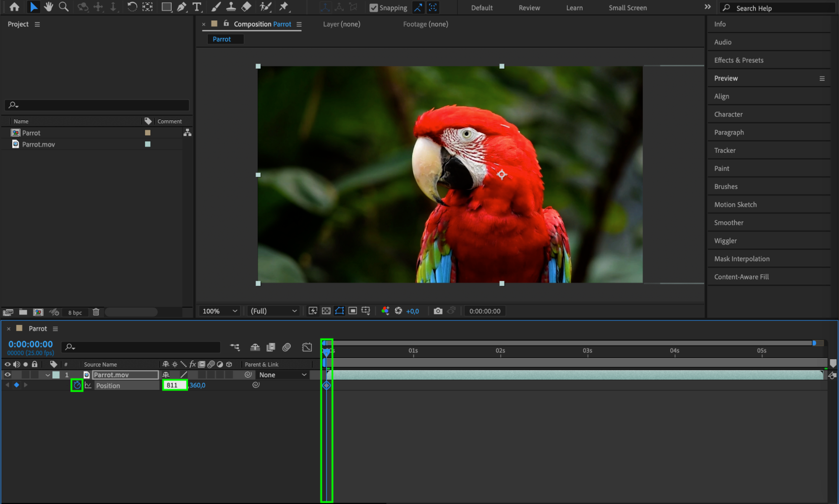Image resolution: width=839 pixels, height=504 pixels.
Task: Open the 100% magnification dropdown
Action: tap(220, 311)
